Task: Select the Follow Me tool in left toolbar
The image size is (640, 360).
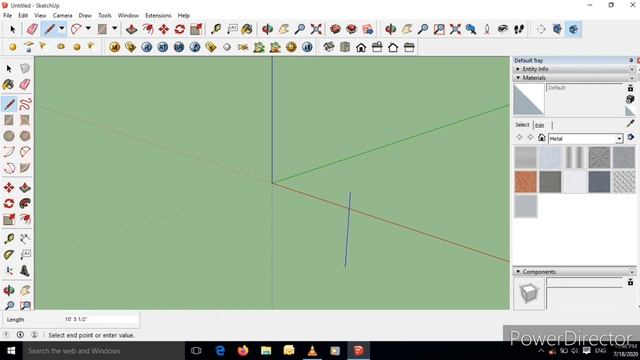Action: [x=25, y=203]
